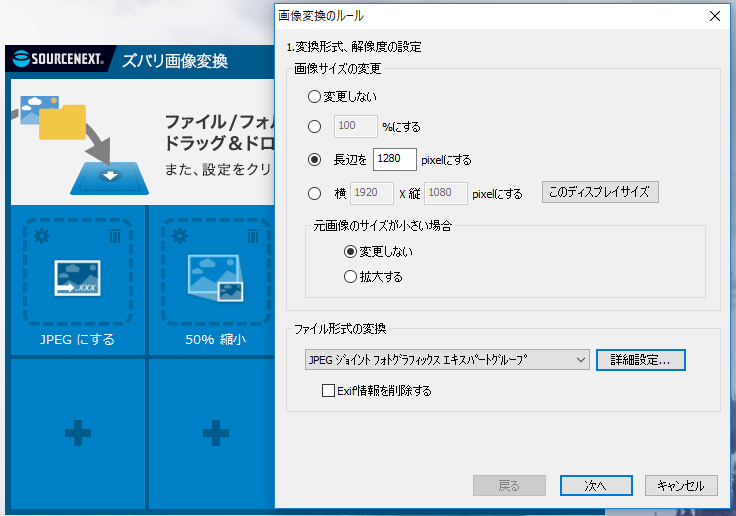This screenshot has height=516, width=736.
Task: Open the JPEG file format dropdown
Action: 447,360
